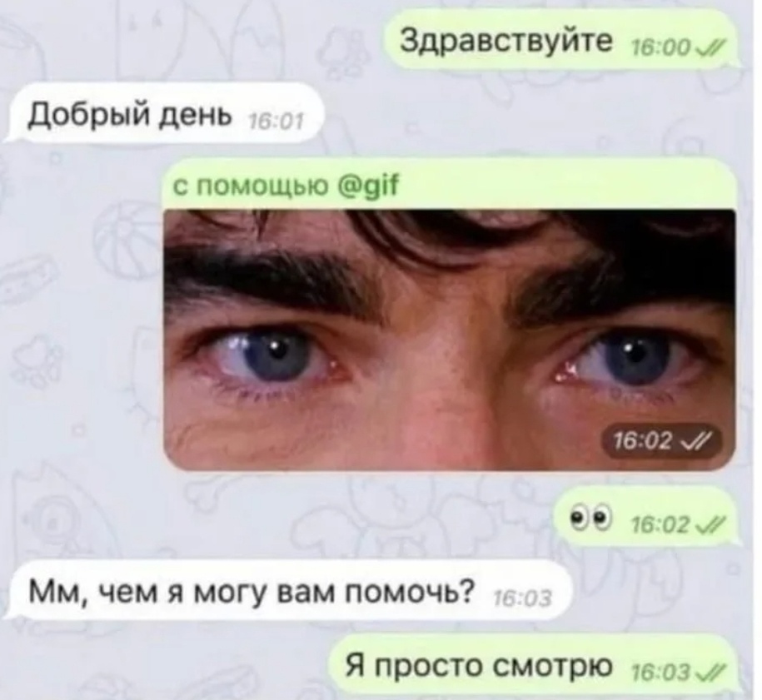Select the Здравствуйте message bubble
The height and width of the screenshot is (700, 762).
[560, 39]
